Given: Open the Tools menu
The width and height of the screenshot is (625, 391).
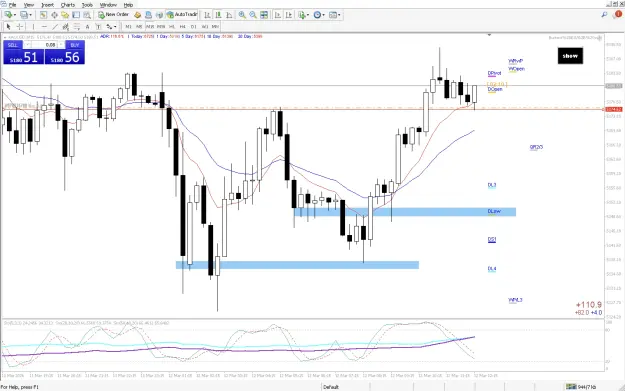Looking at the screenshot, I should pos(87,5).
